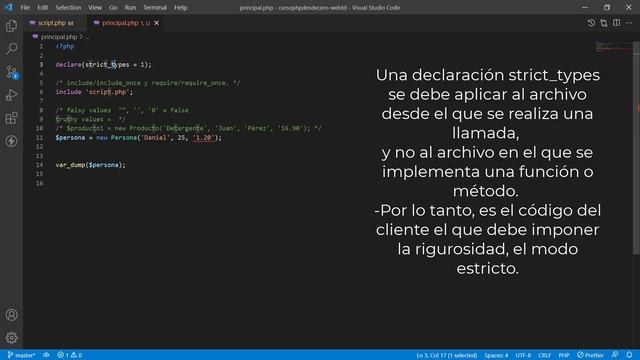Viewport: 640px width, 360px height.
Task: Click the Prettier status bar item
Action: click(590, 355)
